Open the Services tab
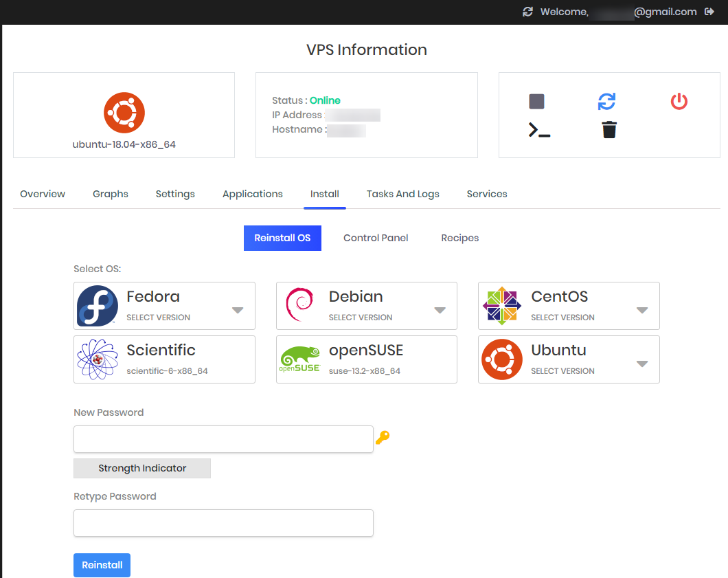Image resolution: width=728 pixels, height=578 pixels. [x=487, y=194]
